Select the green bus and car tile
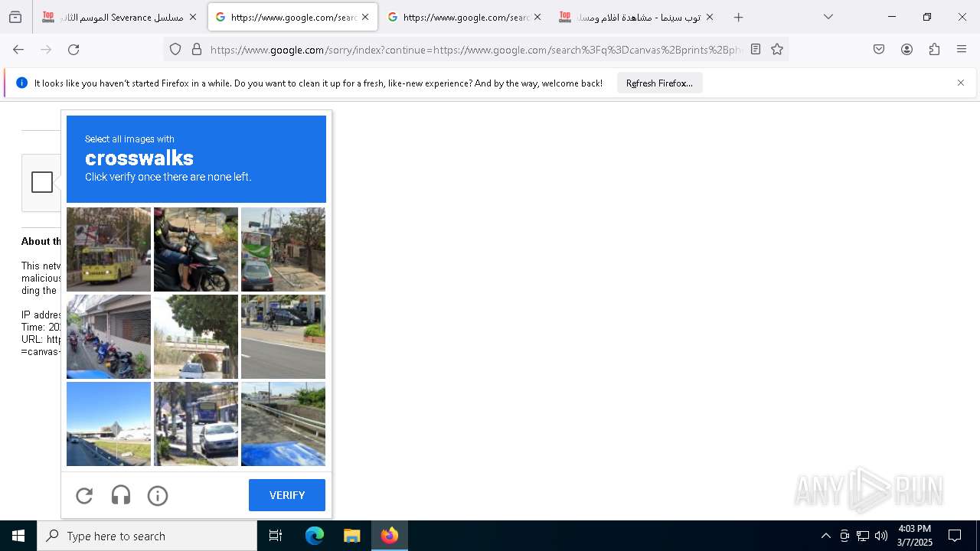980x551 pixels. (x=283, y=249)
